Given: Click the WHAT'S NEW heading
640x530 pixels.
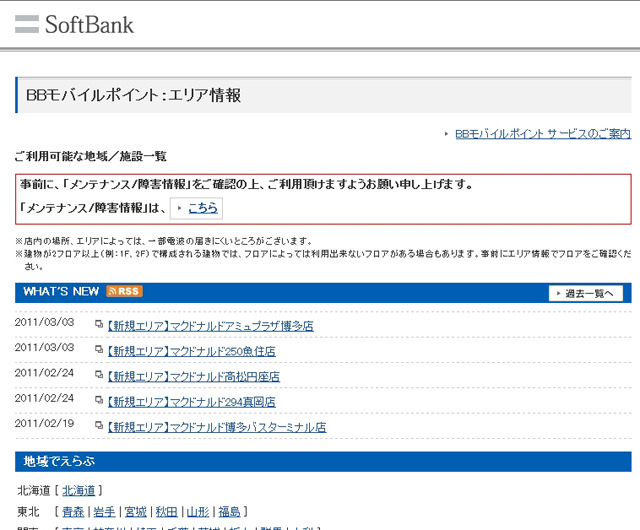Looking at the screenshot, I should (x=61, y=291).
